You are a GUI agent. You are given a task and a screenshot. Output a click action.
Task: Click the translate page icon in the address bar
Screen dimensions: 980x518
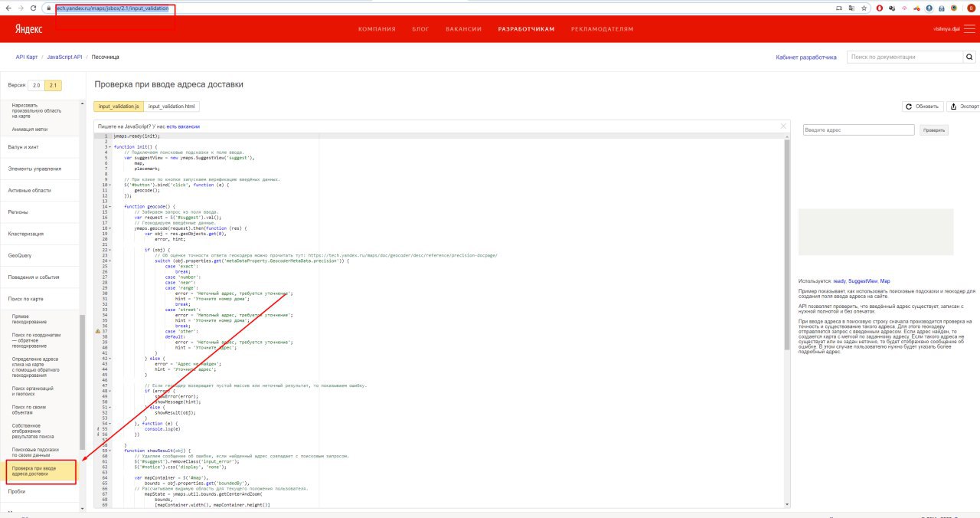[851, 8]
